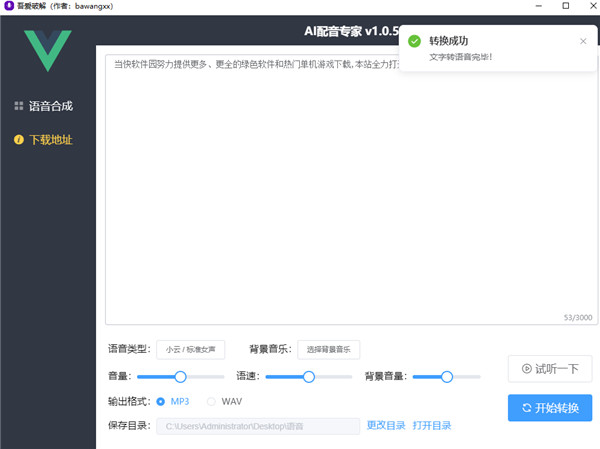600x449 pixels.
Task: Select WAV output format
Action: 211,401
